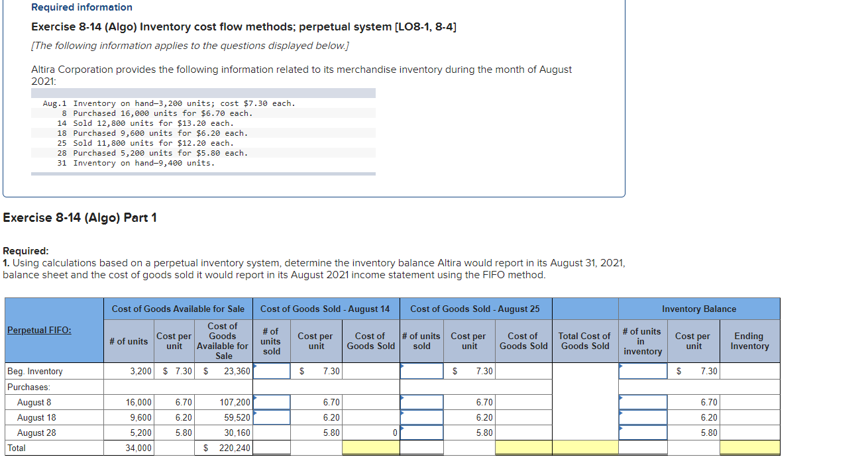Select the Total Cost of Goods Sold column header
The height and width of the screenshot is (465, 868).
585,341
